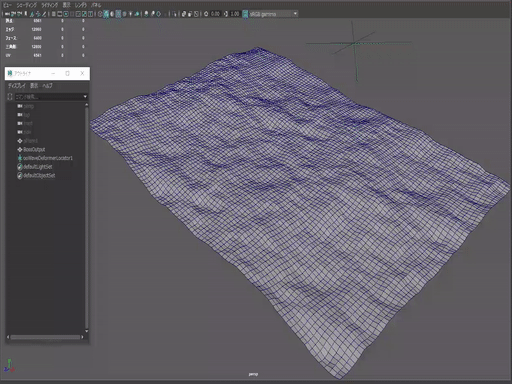Open the シェーディング panel menu
Viewport: 512px width, 384px height.
pos(27,5)
